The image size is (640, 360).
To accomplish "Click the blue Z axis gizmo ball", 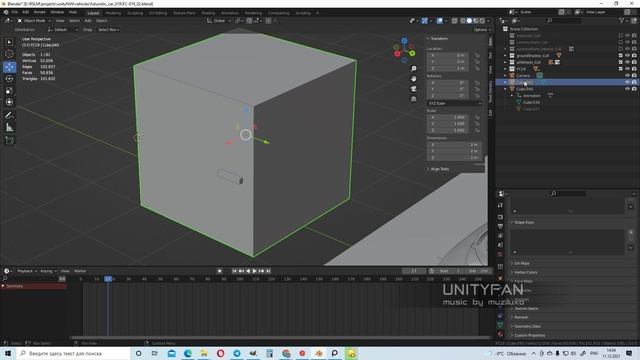I will pos(404,41).
